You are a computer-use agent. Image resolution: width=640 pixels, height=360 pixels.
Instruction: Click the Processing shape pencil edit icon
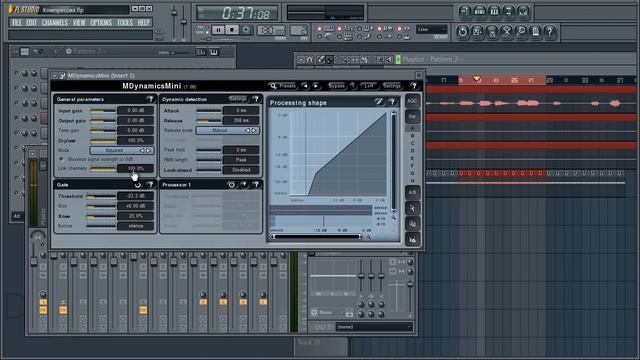point(379,102)
